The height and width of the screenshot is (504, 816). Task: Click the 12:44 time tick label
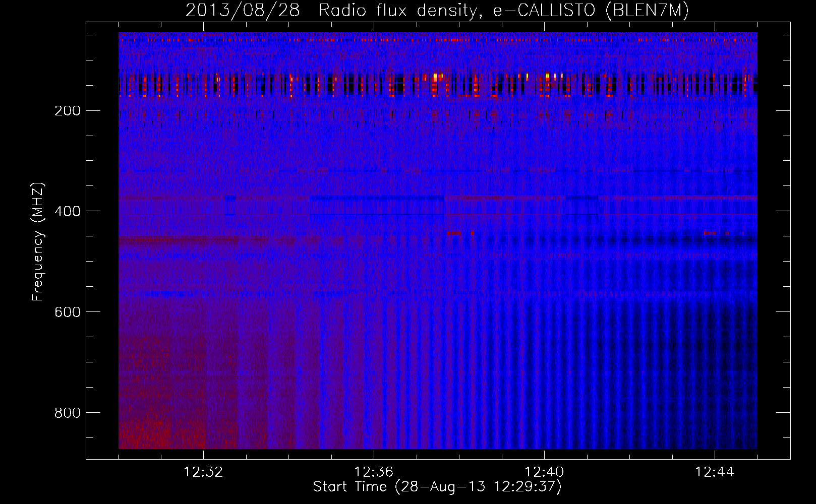715,472
